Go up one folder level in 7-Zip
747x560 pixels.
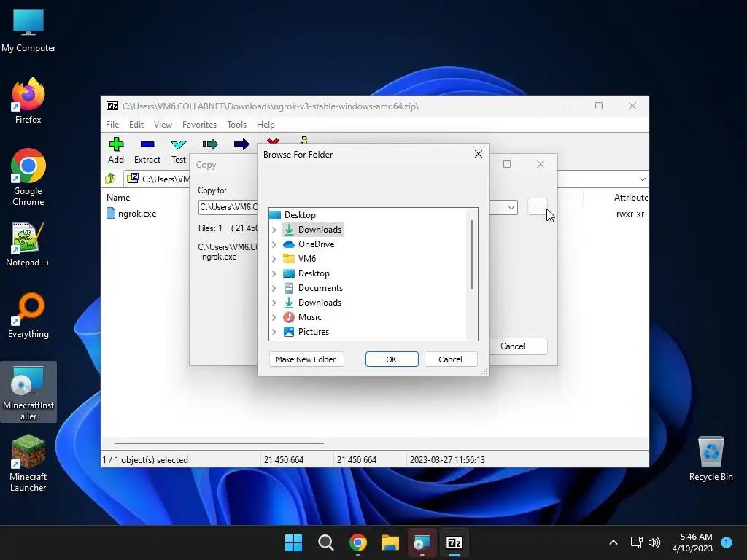[110, 179]
